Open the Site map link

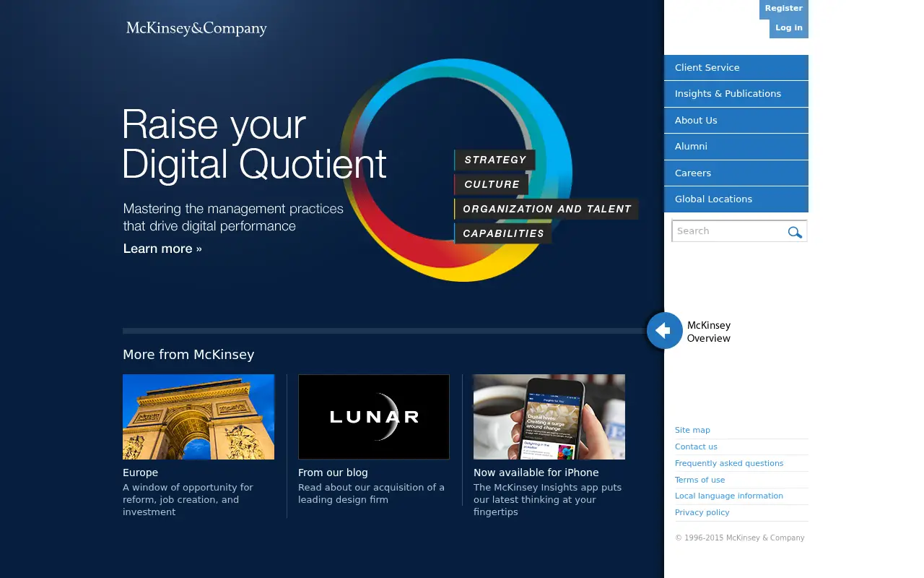pyautogui.click(x=692, y=430)
